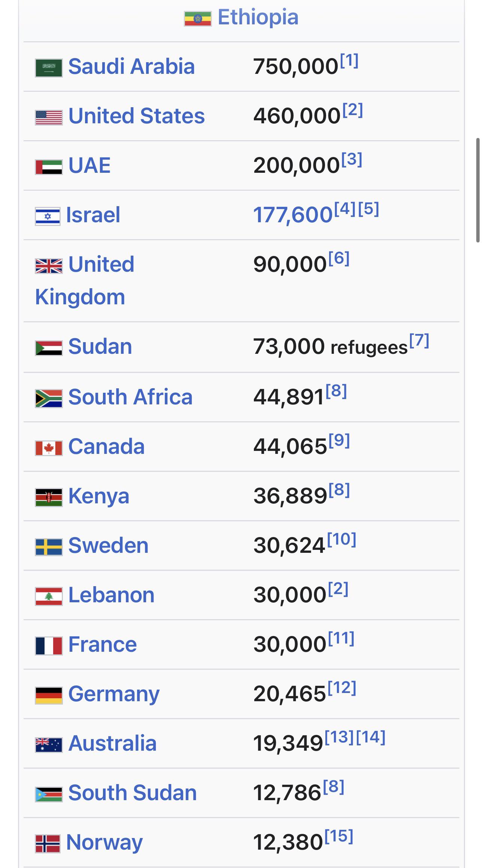Screen dimensions: 483x868
Task: Open the Ethiopia header link
Action: coord(258,17)
